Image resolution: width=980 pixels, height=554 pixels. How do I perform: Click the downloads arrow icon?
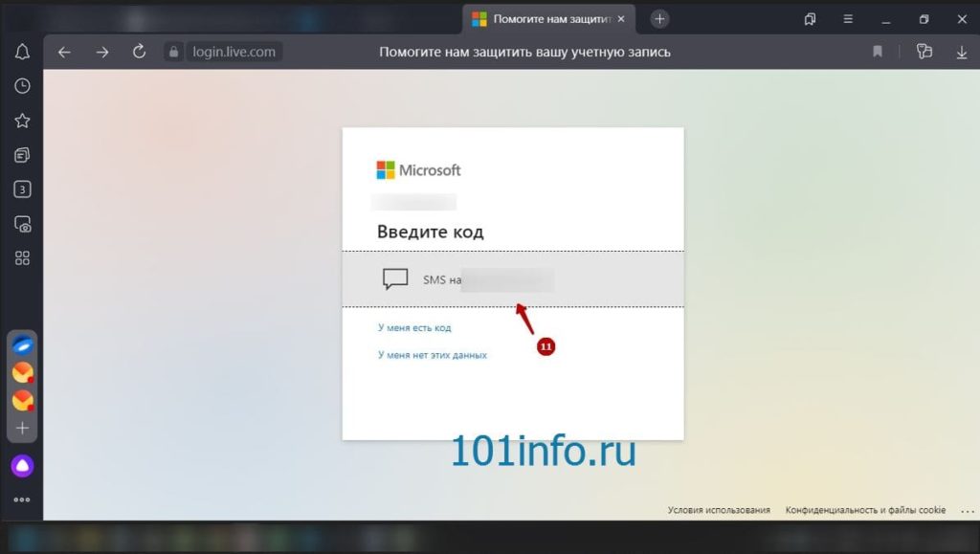click(x=962, y=52)
